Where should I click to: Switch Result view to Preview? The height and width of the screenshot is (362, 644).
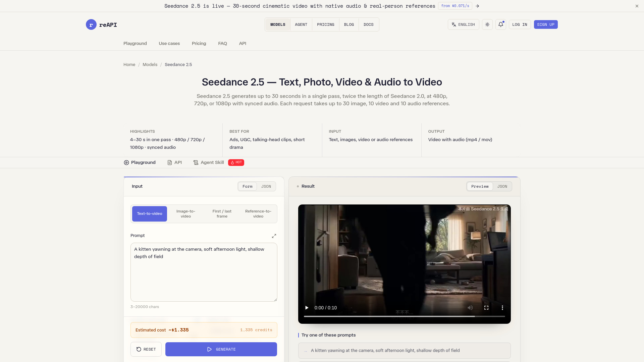(480, 186)
